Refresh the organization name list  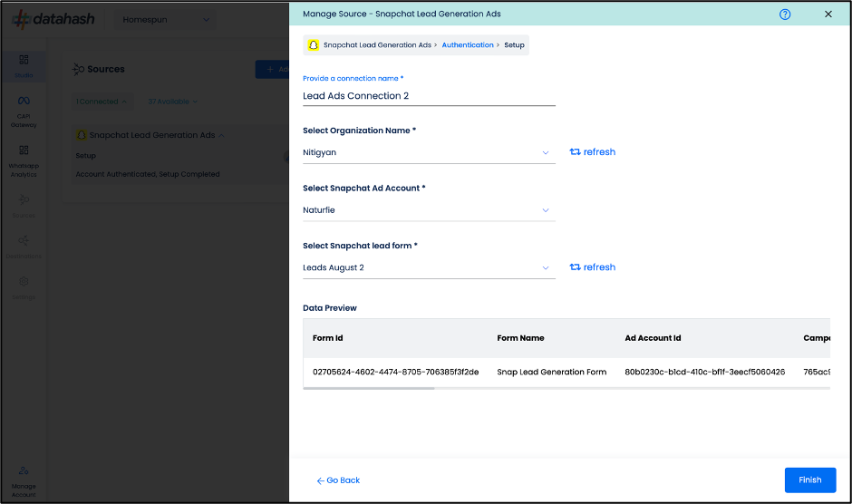[592, 151]
